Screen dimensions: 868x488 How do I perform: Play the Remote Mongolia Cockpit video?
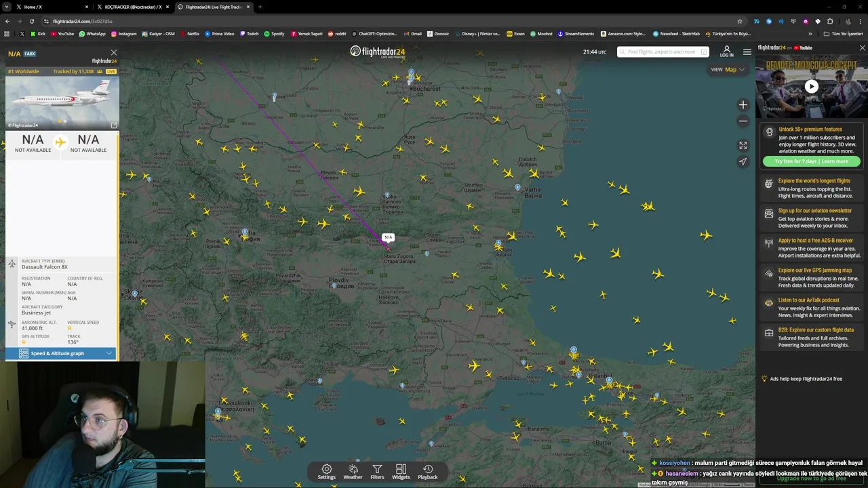(812, 86)
